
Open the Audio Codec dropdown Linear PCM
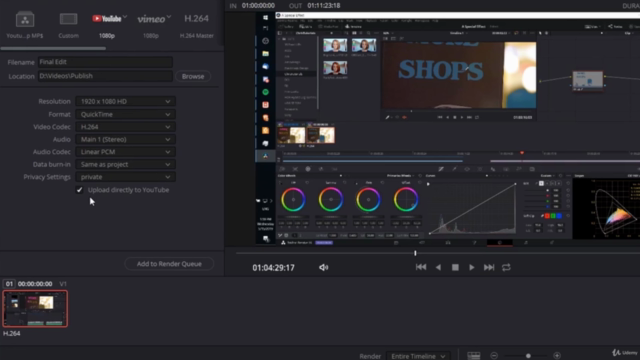click(x=125, y=152)
